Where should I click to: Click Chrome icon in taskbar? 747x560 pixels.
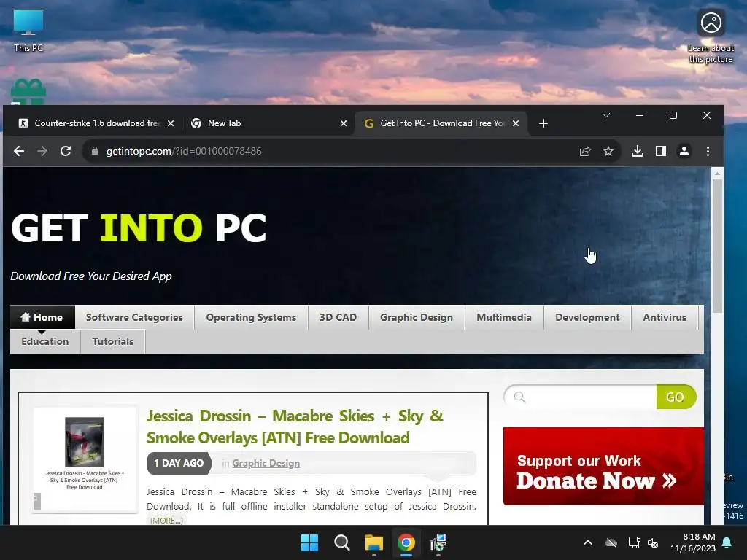[x=406, y=542]
